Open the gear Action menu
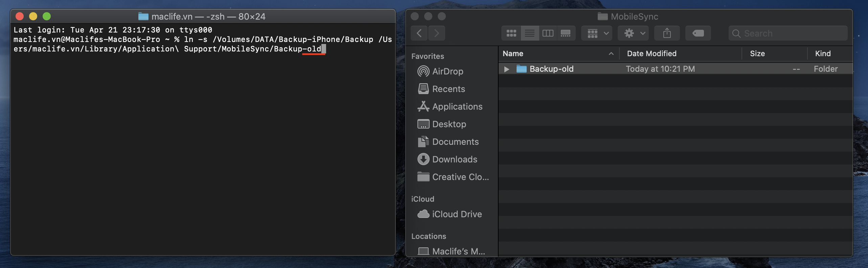 (633, 33)
